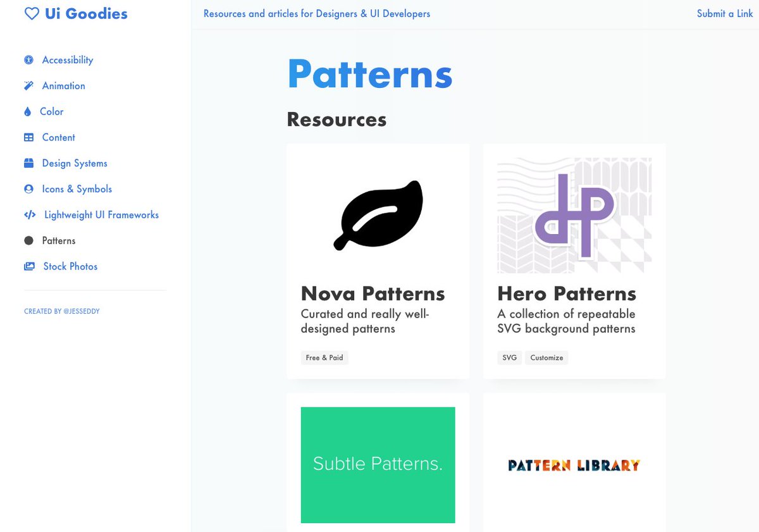Click the Lightweight UI Frameworks code icon

pos(30,215)
